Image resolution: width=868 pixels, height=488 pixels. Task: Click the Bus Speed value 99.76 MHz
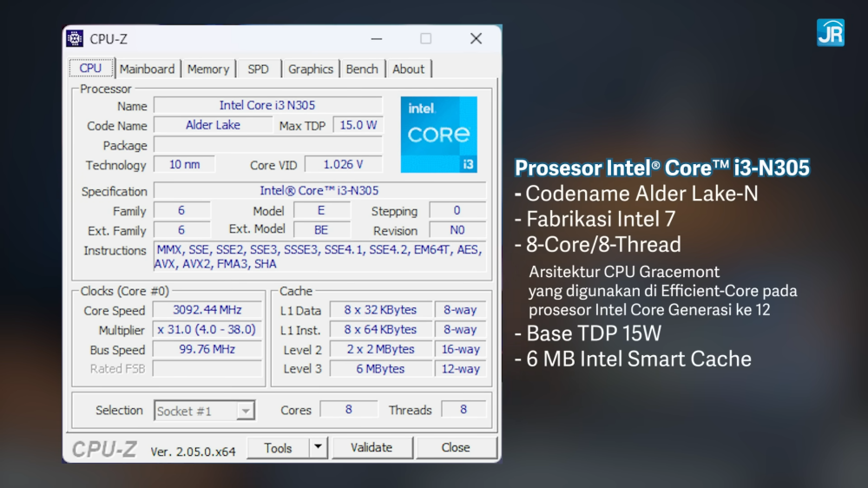tap(207, 349)
